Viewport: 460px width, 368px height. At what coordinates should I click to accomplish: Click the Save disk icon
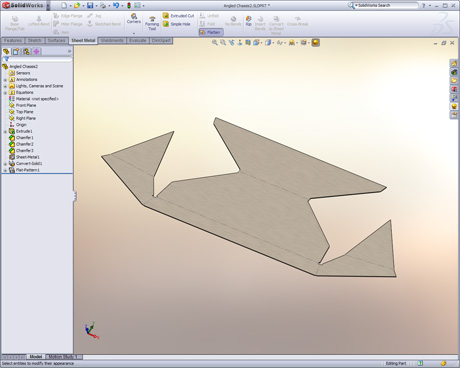(90, 5)
